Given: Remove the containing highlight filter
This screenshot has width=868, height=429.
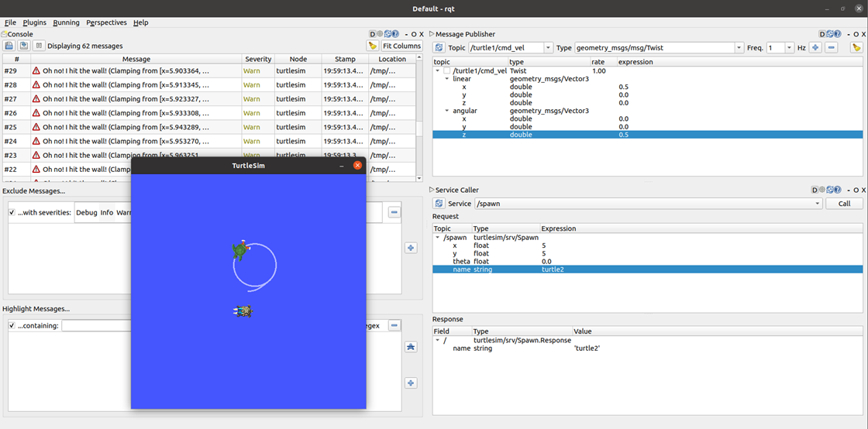Looking at the screenshot, I should point(394,325).
